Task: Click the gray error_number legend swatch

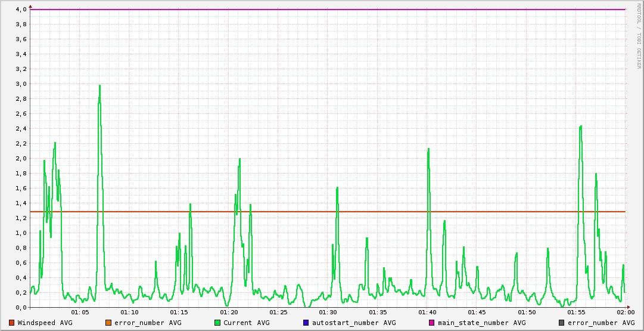Action: click(561, 323)
